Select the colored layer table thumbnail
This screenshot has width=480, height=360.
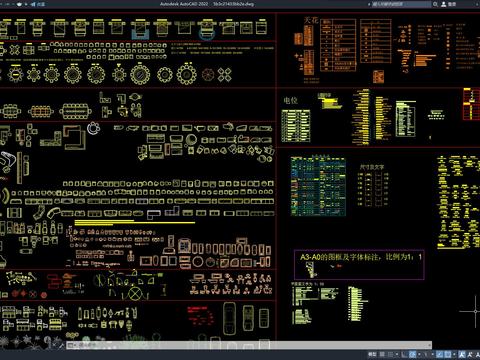pyautogui.click(x=318, y=186)
